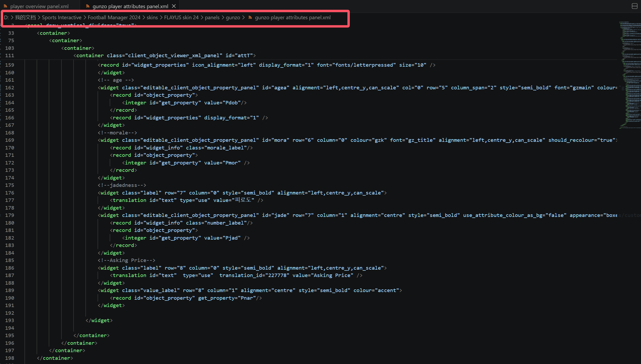Click the 'skins' breadcrumb segment
The height and width of the screenshot is (364, 641).
tap(152, 17)
